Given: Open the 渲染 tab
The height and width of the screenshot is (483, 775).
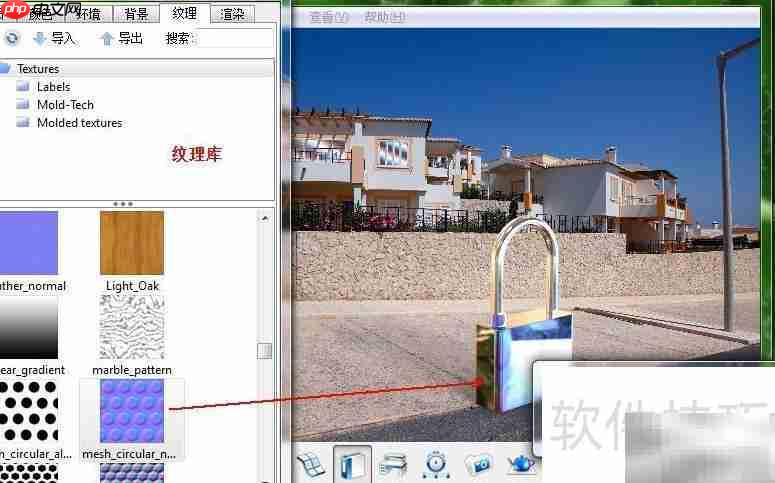Looking at the screenshot, I should 233,14.
